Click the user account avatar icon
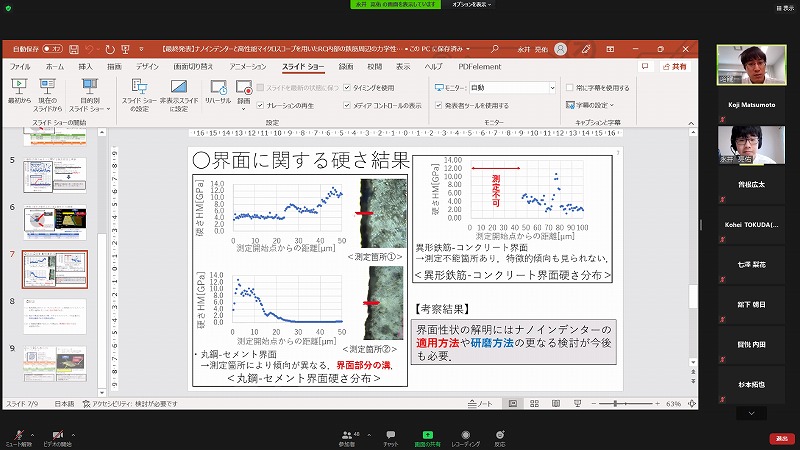800x450 pixels. (560, 49)
